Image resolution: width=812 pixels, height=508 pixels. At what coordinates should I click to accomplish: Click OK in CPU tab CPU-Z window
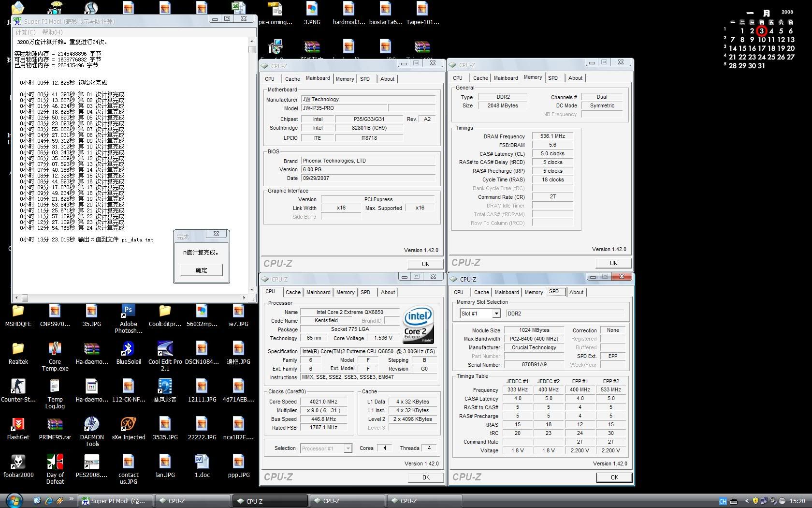pos(426,478)
